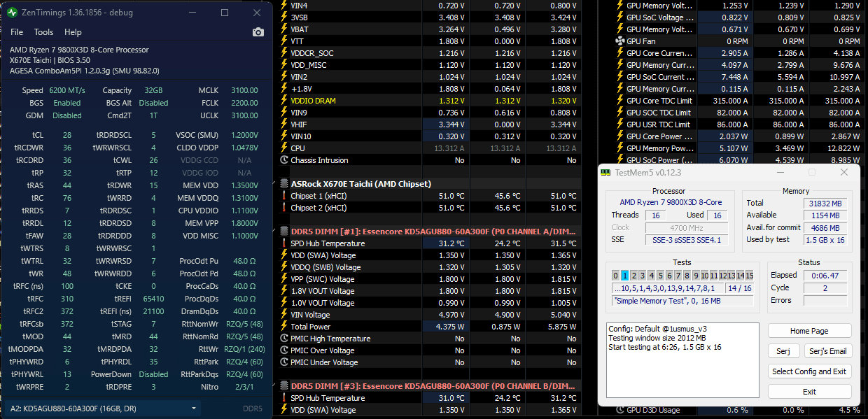Viewport: 868px width, 419px height.
Task: Click the lightning icon beside Total Power
Action: click(283, 327)
